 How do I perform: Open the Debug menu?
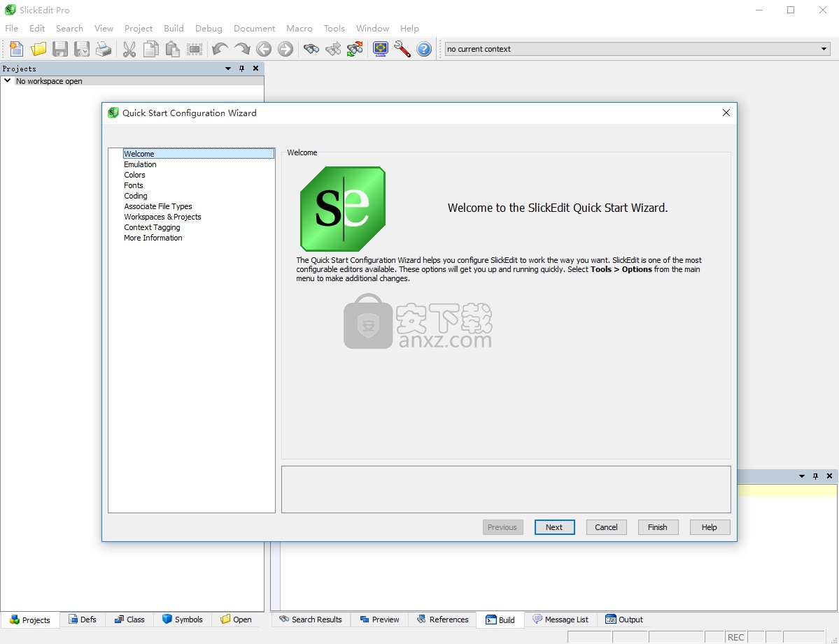click(x=209, y=29)
